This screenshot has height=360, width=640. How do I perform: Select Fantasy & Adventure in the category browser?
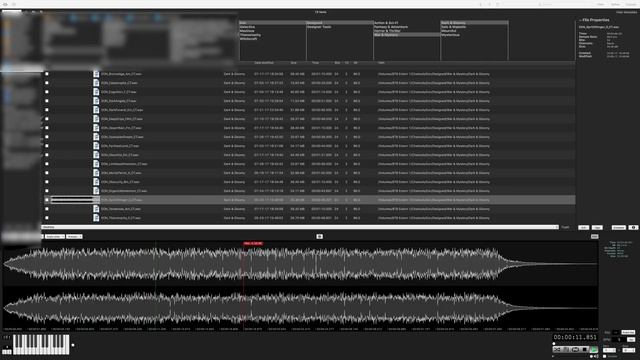click(391, 27)
